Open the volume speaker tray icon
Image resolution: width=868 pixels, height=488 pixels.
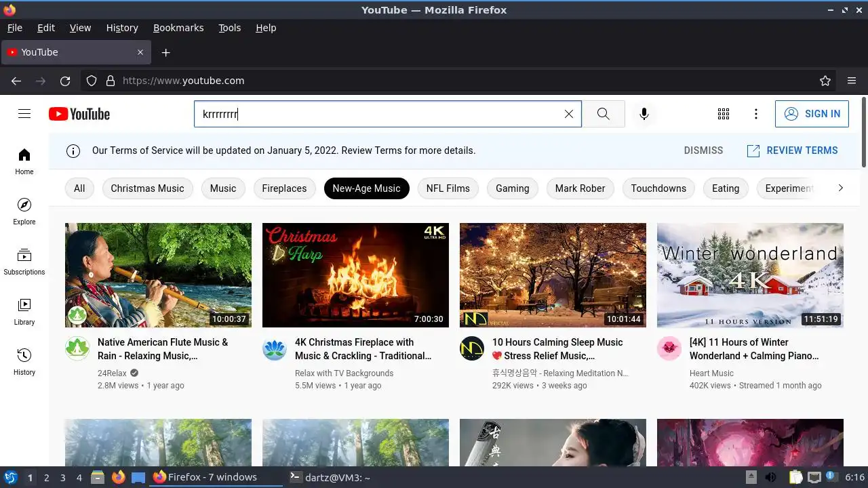771,478
